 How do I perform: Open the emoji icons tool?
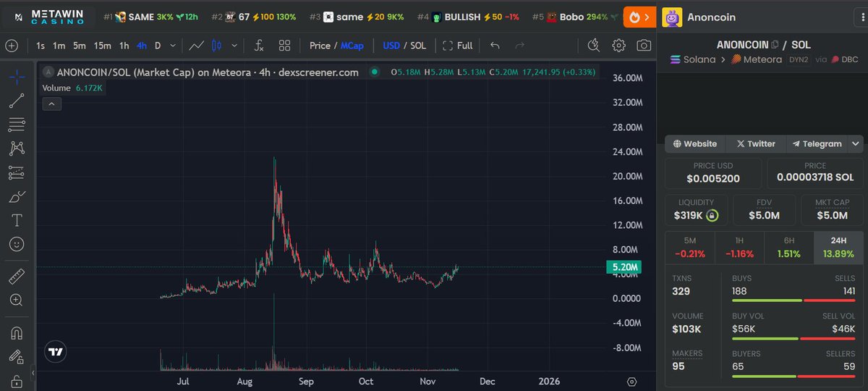coord(17,244)
